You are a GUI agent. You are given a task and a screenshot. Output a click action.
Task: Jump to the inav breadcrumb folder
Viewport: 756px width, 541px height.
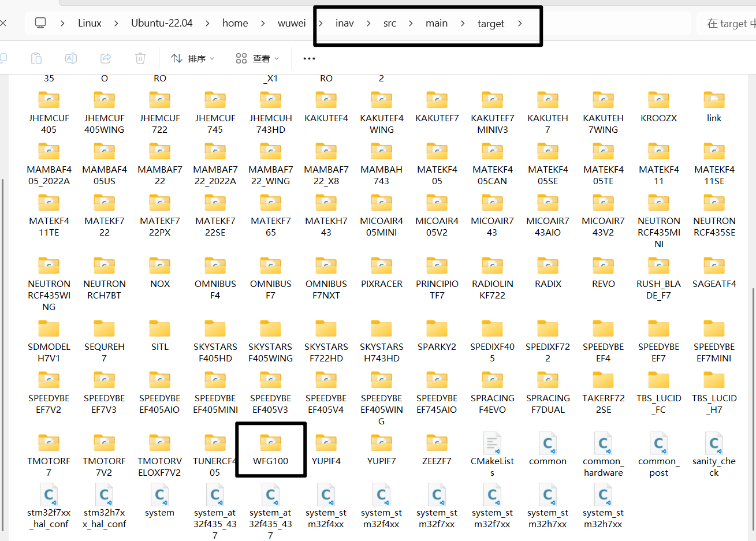point(344,23)
